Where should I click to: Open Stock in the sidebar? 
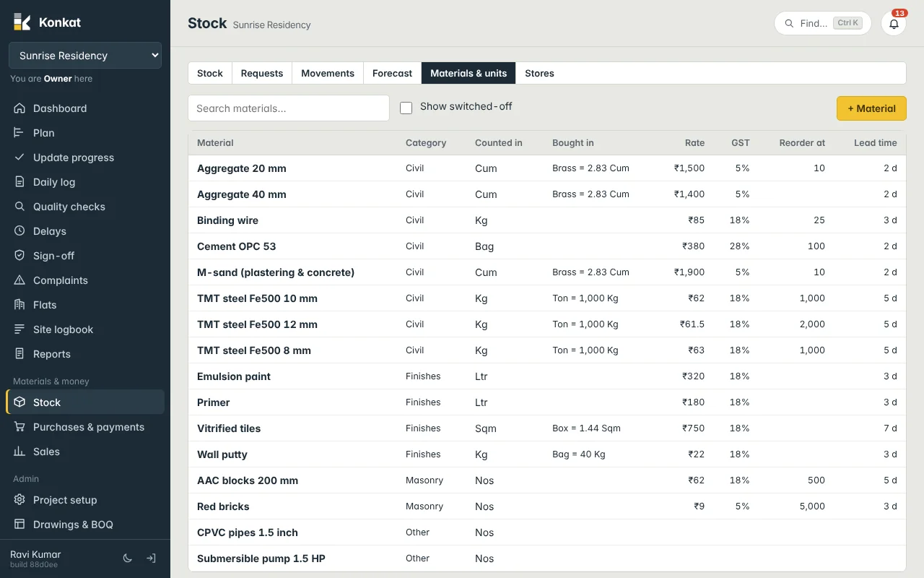tap(85, 402)
